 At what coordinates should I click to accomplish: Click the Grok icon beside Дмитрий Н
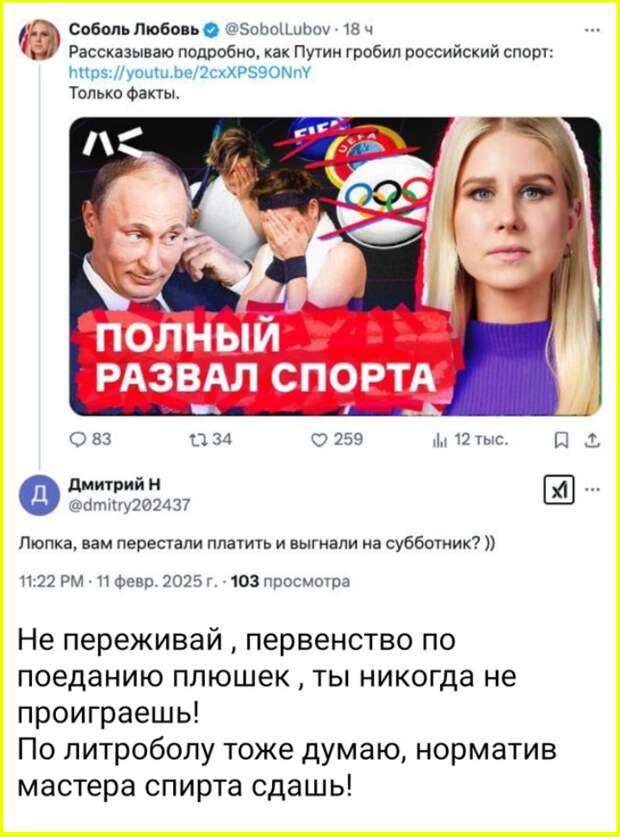[x=559, y=489]
